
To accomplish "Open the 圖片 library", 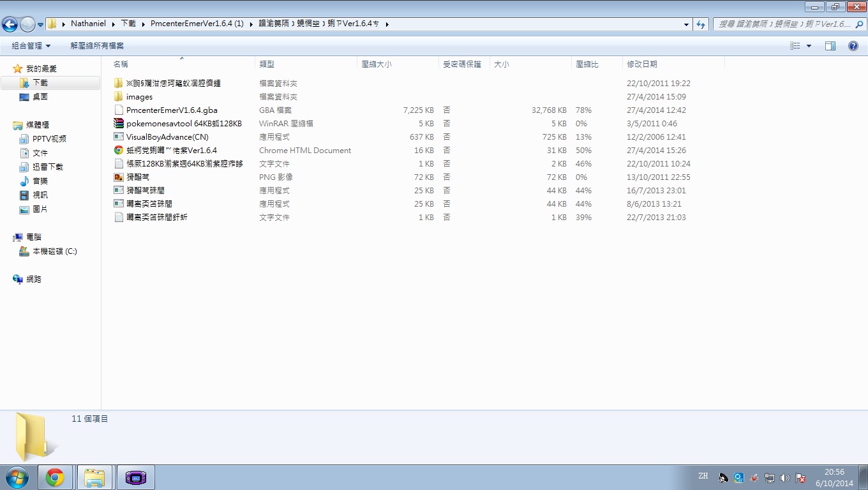I will point(40,209).
